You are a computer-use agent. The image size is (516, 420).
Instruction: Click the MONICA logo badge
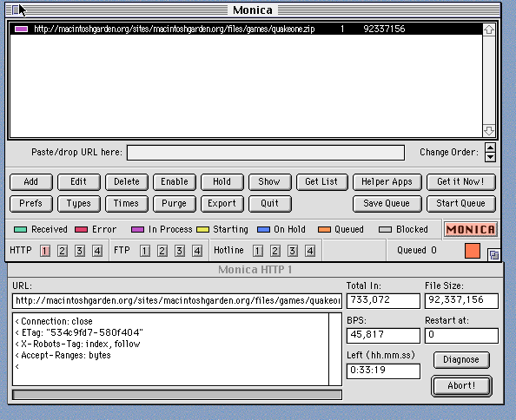click(470, 229)
